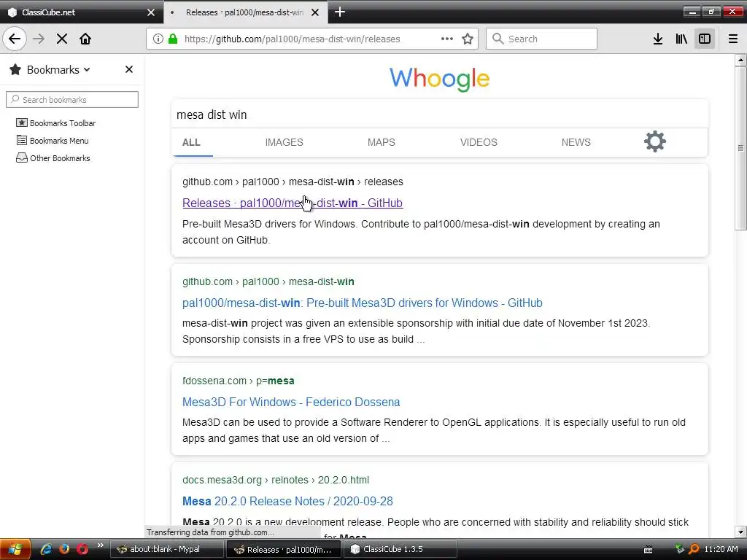Launch Opera from quick launch
This screenshot has width=747, height=560.
coord(82,549)
